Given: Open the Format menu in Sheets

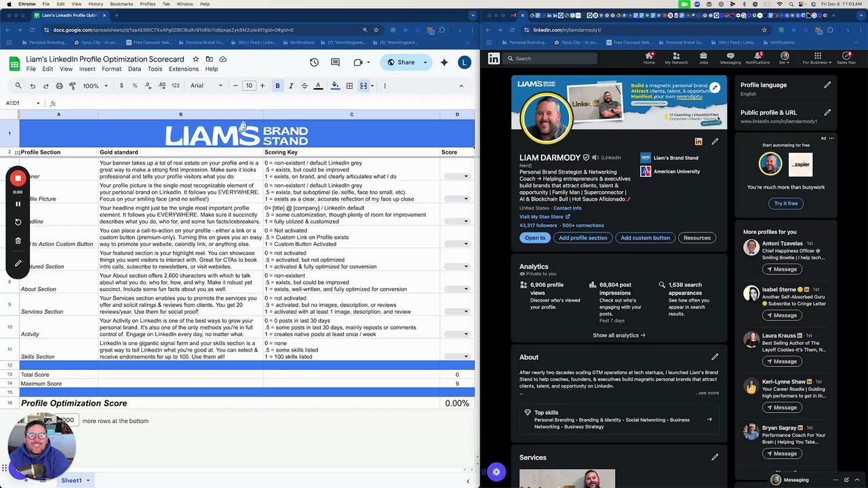Looking at the screenshot, I should 111,69.
